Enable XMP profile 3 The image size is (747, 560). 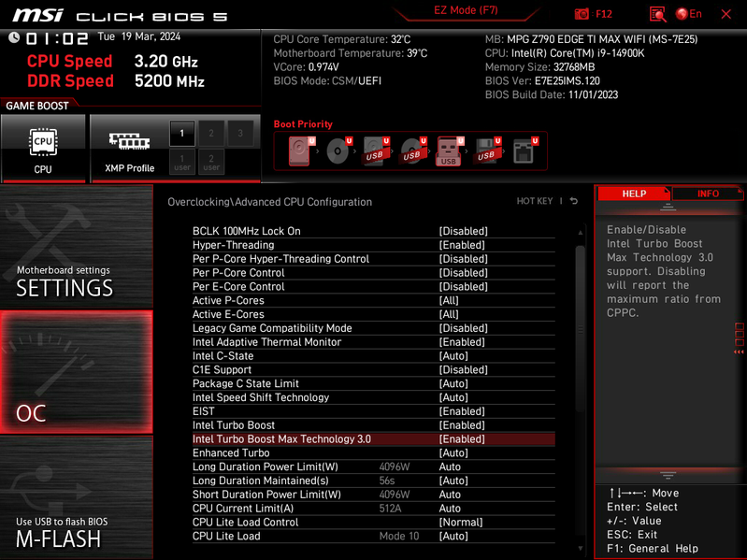240,134
